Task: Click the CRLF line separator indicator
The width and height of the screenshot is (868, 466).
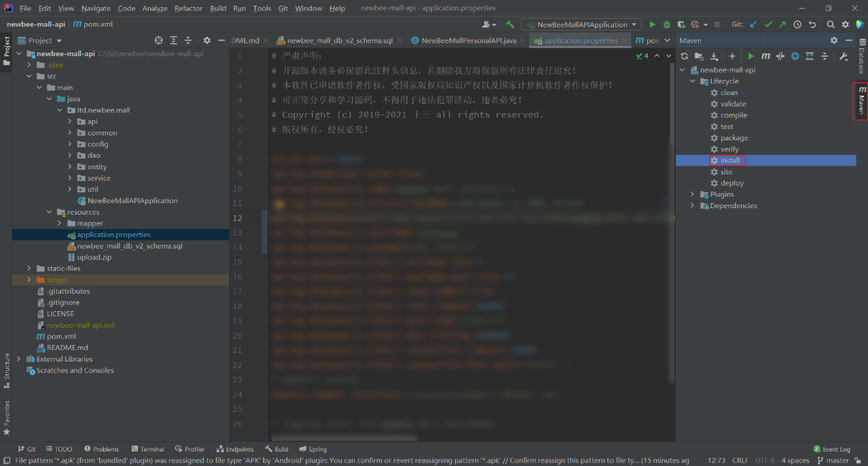Action: [x=740, y=460]
